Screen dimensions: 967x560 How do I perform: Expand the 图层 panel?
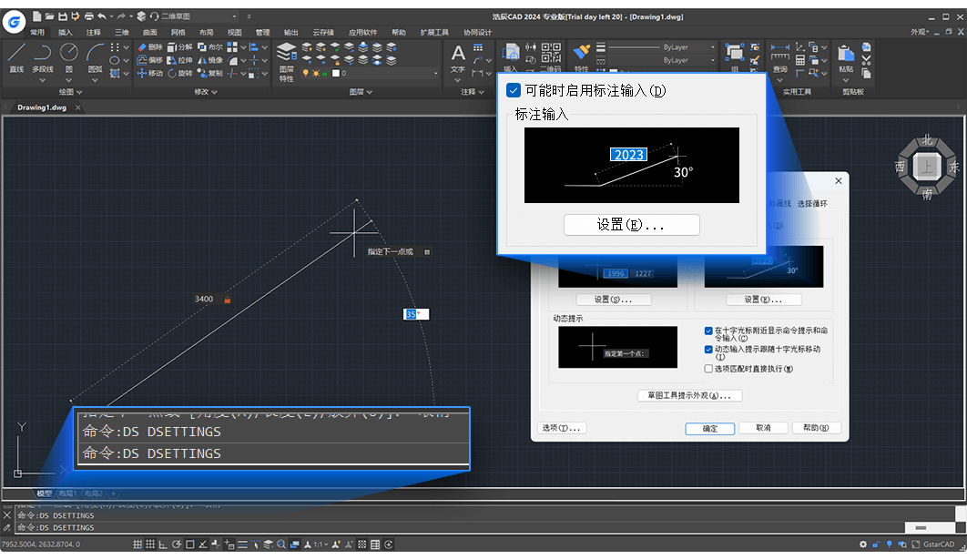click(x=361, y=92)
